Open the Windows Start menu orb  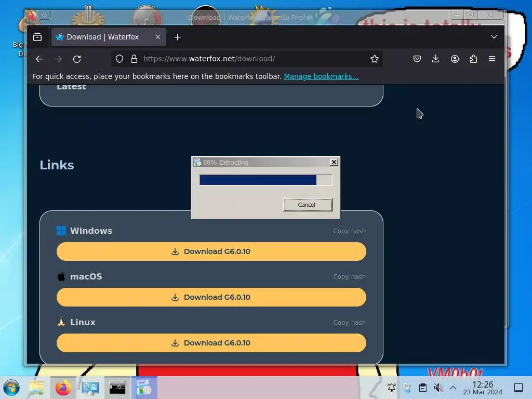click(11, 388)
